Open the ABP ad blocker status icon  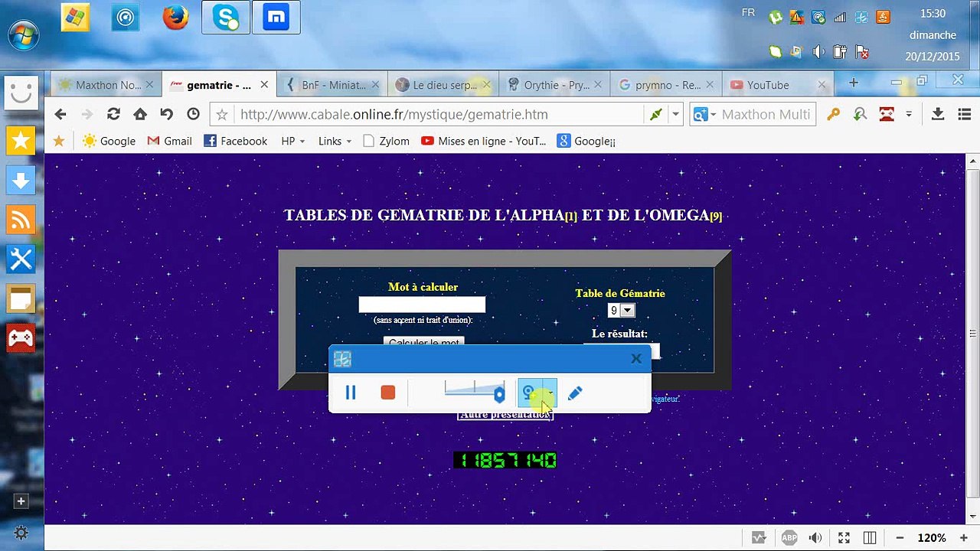pyautogui.click(x=789, y=538)
